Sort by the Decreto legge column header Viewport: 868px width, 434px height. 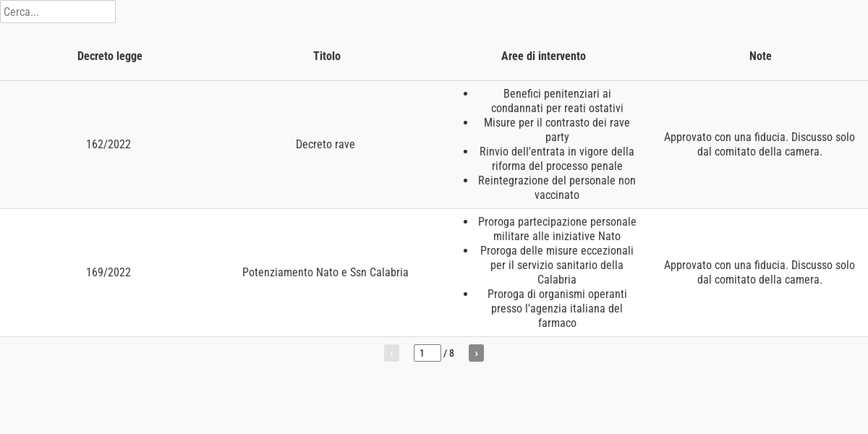[110, 56]
